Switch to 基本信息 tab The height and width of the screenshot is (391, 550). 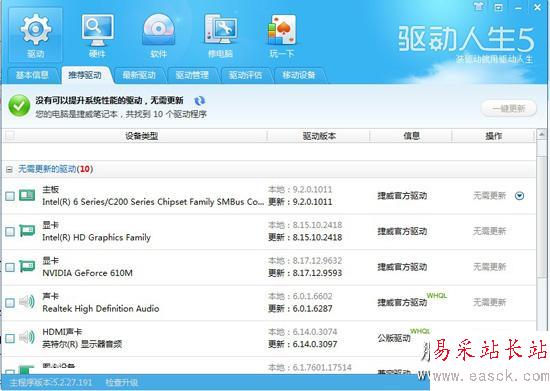32,75
